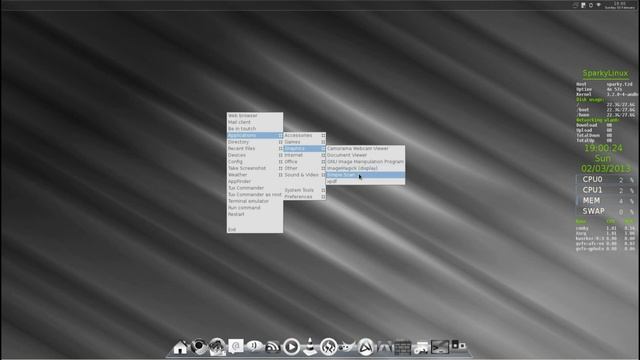
Task: Expand the Config submenu
Action: click(255, 162)
